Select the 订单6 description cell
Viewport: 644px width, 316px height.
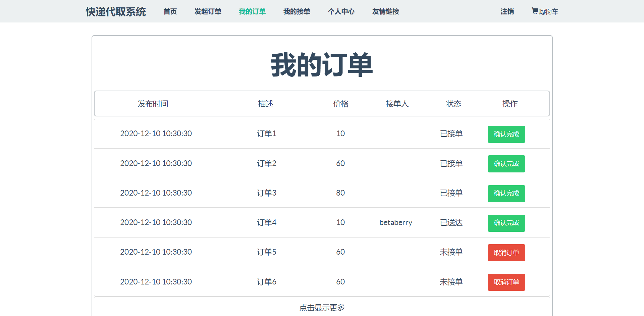(267, 282)
